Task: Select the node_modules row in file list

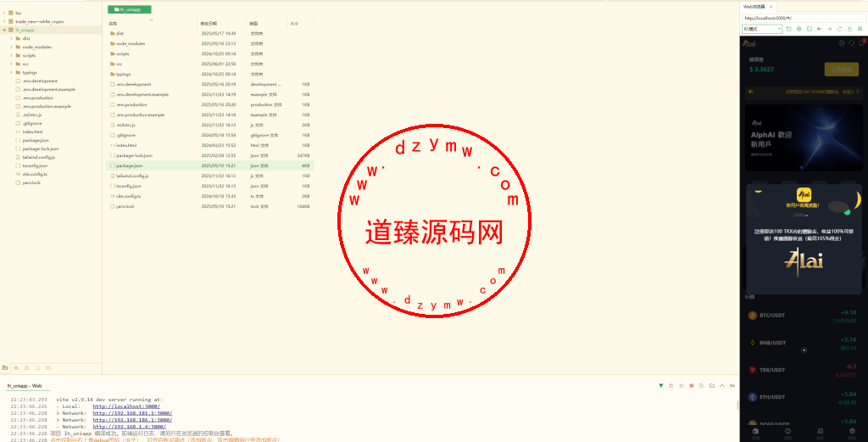Action: tap(210, 43)
